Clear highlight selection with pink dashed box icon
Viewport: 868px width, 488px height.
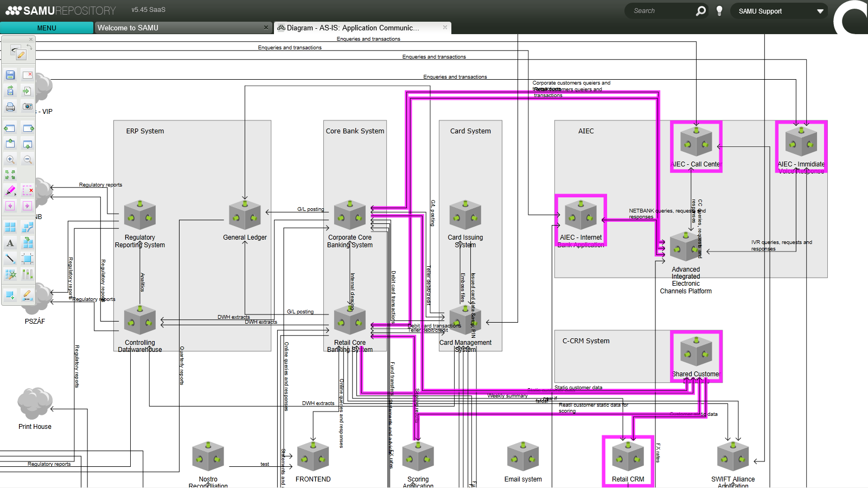[x=28, y=190]
